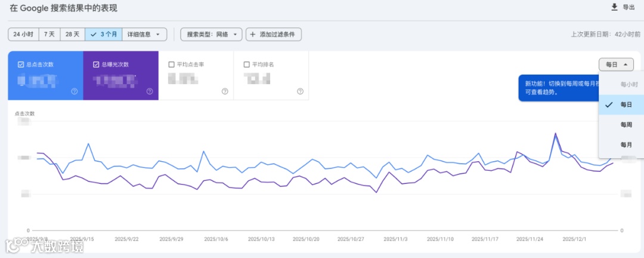Click the 2025/11/24 date label on chart axis
The image size is (644, 258).
[530, 239]
